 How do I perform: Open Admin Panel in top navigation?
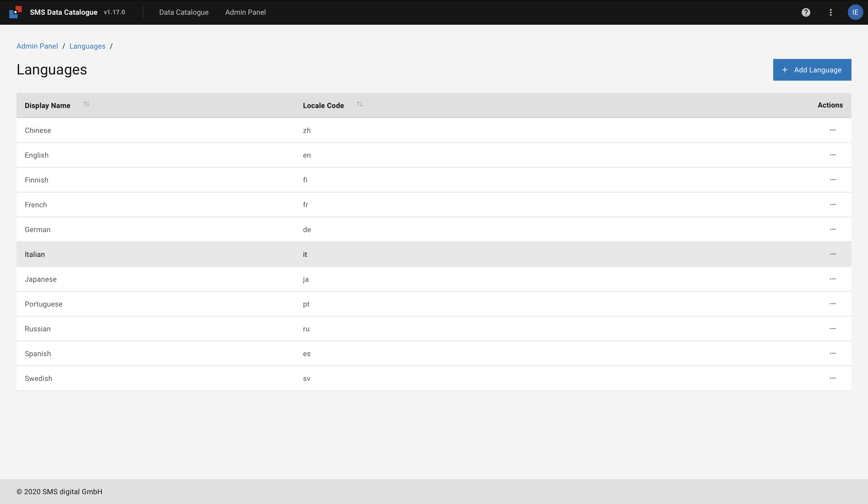pos(245,12)
